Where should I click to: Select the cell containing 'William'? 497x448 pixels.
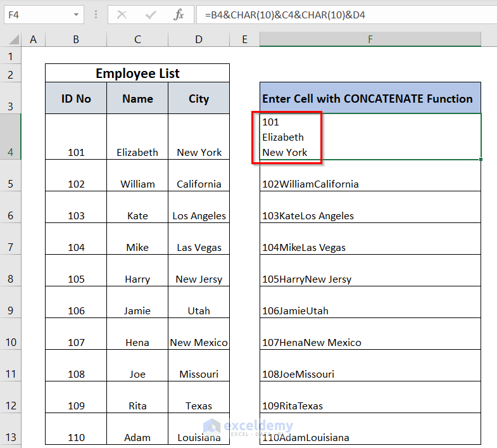137,176
